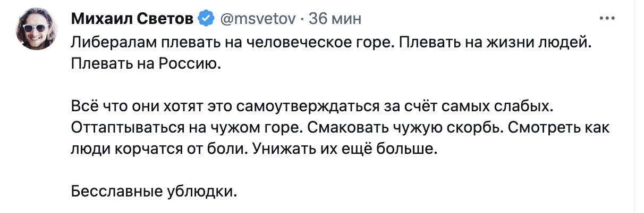Open Михаил Светов's profile avatar photo
Image resolution: width=644 pixels, height=213 pixels.
(x=37, y=30)
